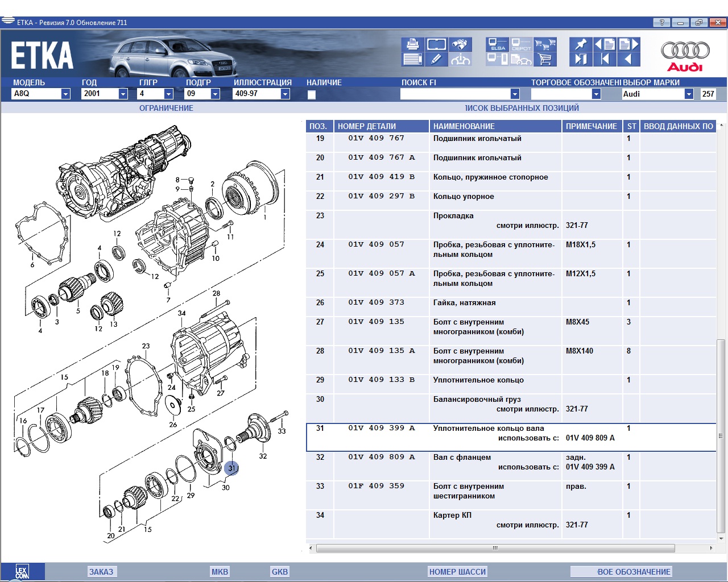Select row 22 'Кольцо упорное'
The width and height of the screenshot is (728, 582).
511,200
